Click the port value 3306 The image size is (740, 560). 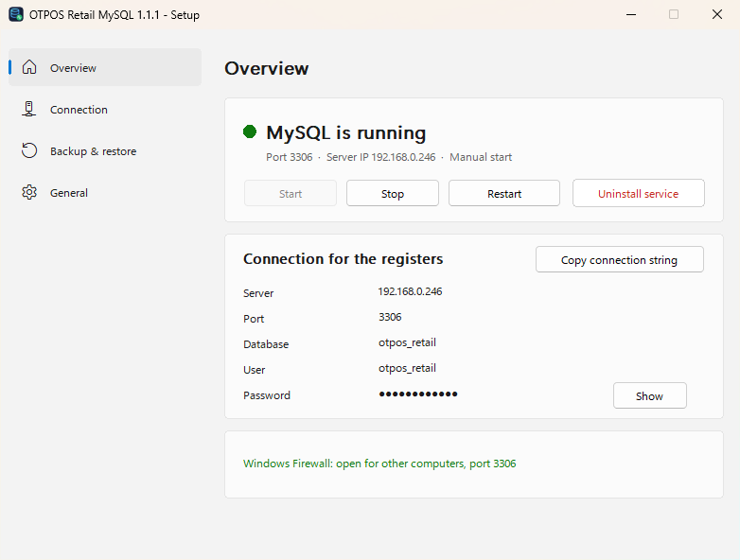[x=390, y=317]
